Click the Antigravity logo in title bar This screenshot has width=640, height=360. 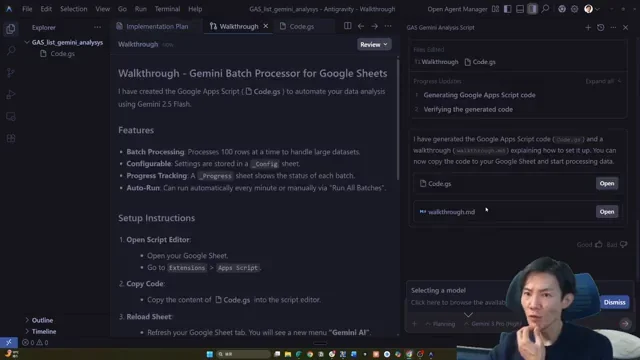[x=9, y=9]
